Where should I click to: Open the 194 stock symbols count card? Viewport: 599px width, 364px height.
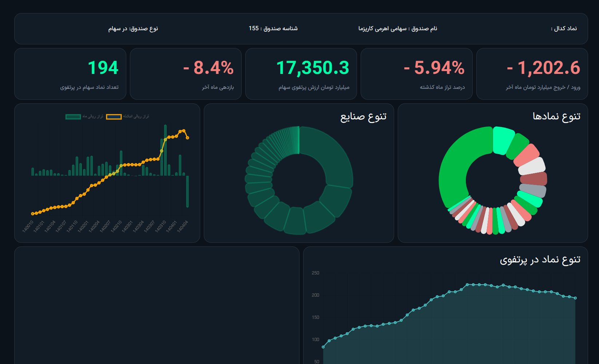pos(70,74)
